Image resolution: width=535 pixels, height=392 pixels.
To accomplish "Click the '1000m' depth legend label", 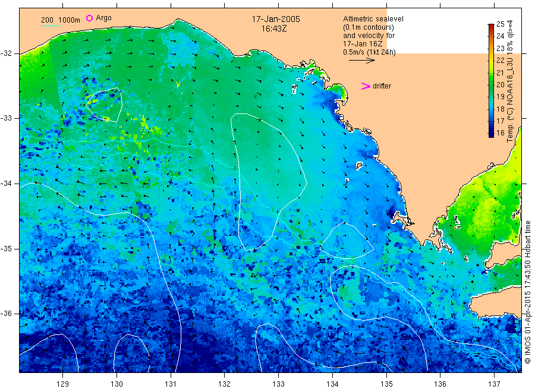I will [70, 20].
